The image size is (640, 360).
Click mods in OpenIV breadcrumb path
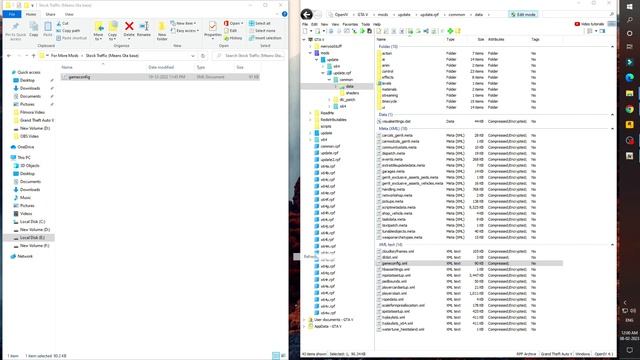pos(382,14)
